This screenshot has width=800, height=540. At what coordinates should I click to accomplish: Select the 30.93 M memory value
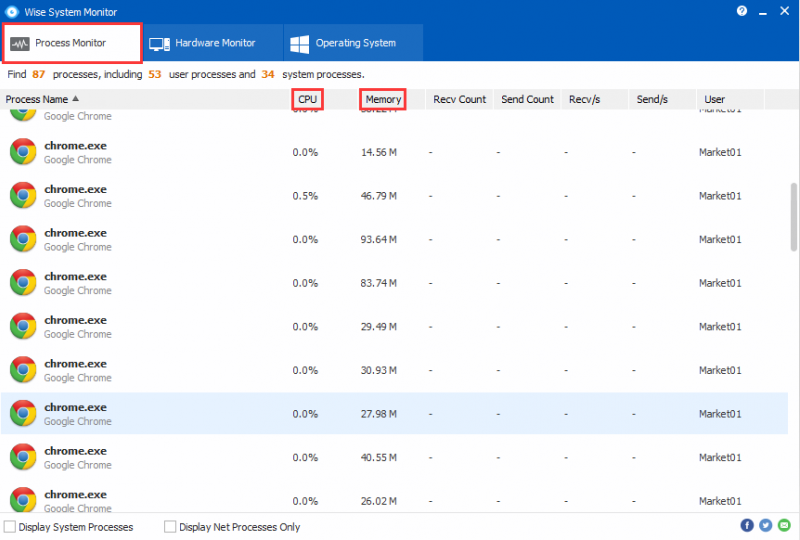pyautogui.click(x=379, y=371)
